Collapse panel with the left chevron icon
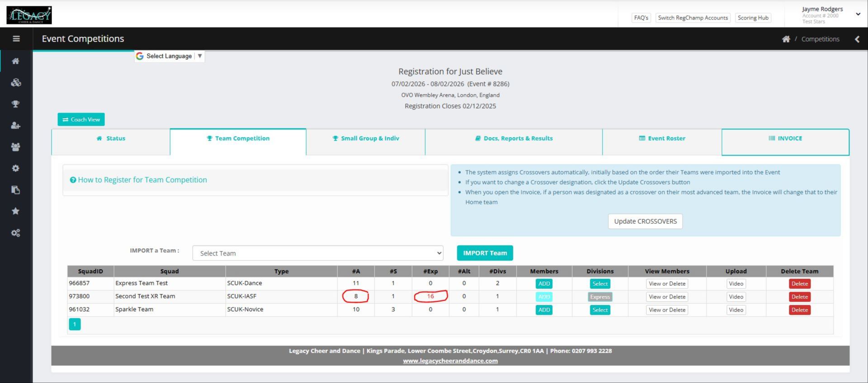The height and width of the screenshot is (383, 868). (857, 39)
